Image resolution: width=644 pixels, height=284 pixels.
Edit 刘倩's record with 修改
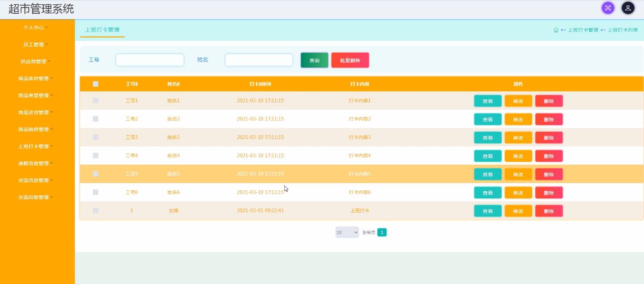(x=518, y=211)
